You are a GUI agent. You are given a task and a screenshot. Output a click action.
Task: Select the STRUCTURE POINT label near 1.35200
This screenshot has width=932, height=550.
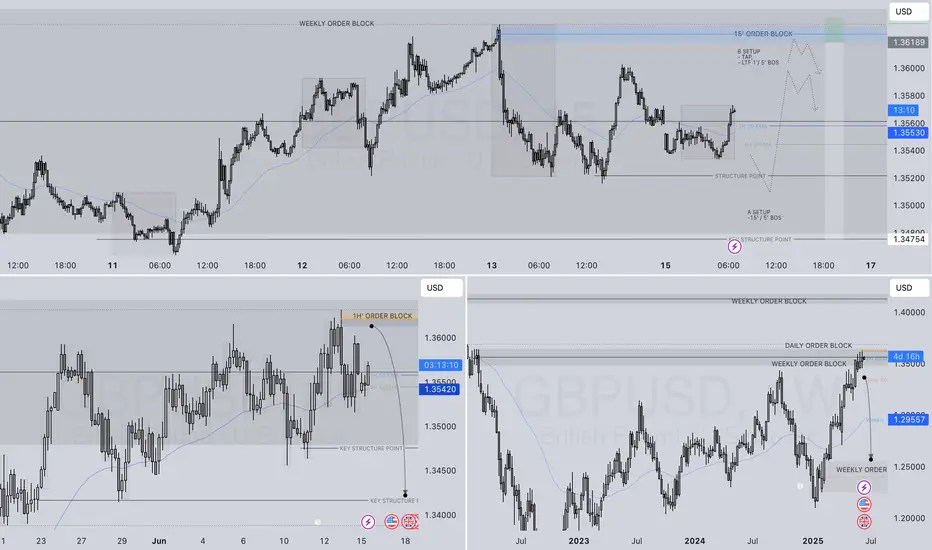pos(740,176)
